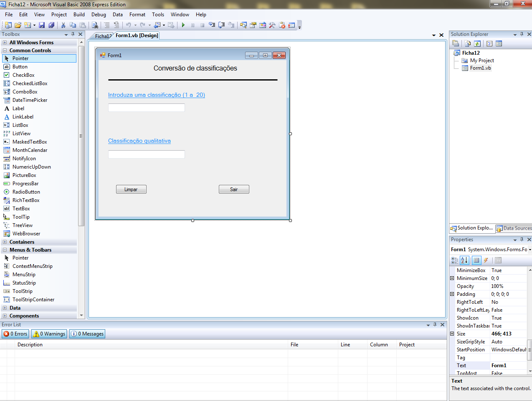Switch to the Form1.vb [Design] tab
This screenshot has height=401, width=532.
coord(137,35)
